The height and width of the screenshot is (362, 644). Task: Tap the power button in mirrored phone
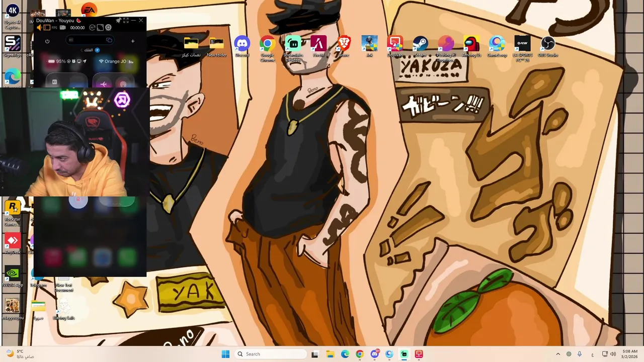point(47,41)
